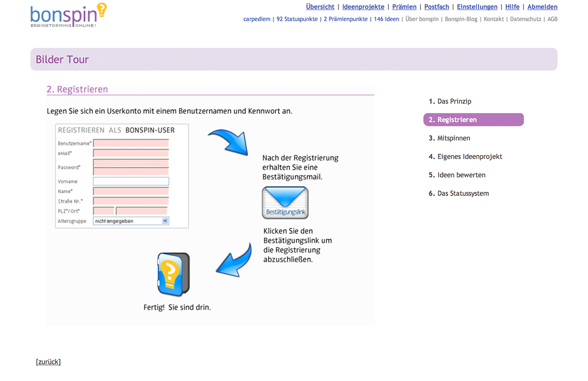This screenshot has width=588, height=381.
Task: Click the blue Bestätigungslink envelope icon
Action: (x=285, y=203)
